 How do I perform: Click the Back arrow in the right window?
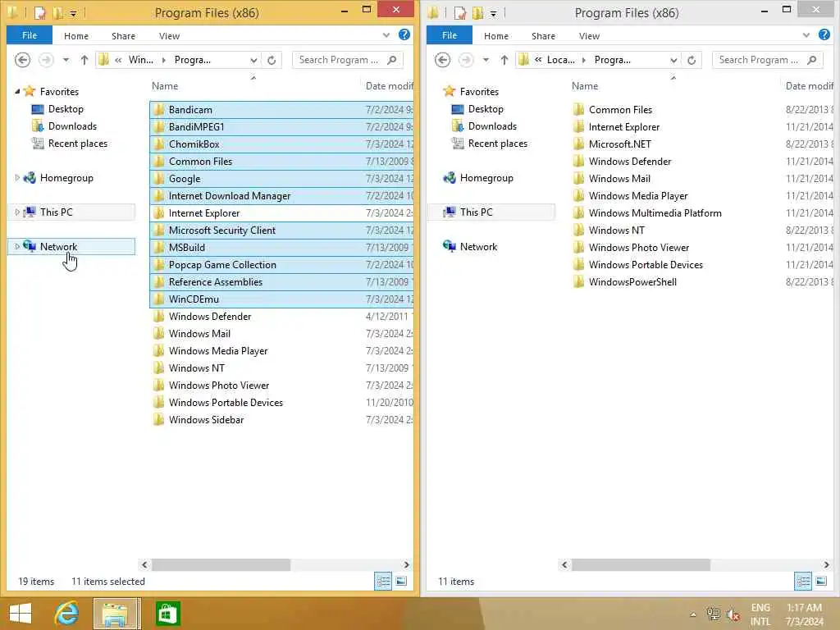(x=442, y=60)
